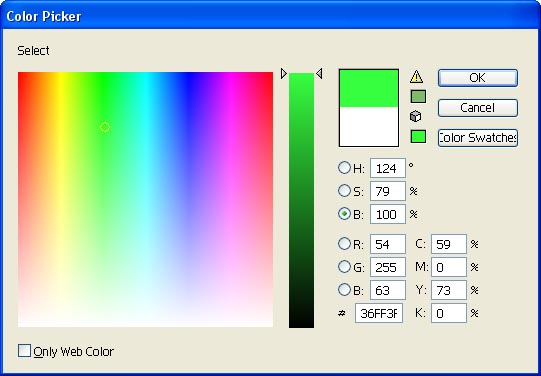Click the Color Picker title bar

[x=270, y=16]
